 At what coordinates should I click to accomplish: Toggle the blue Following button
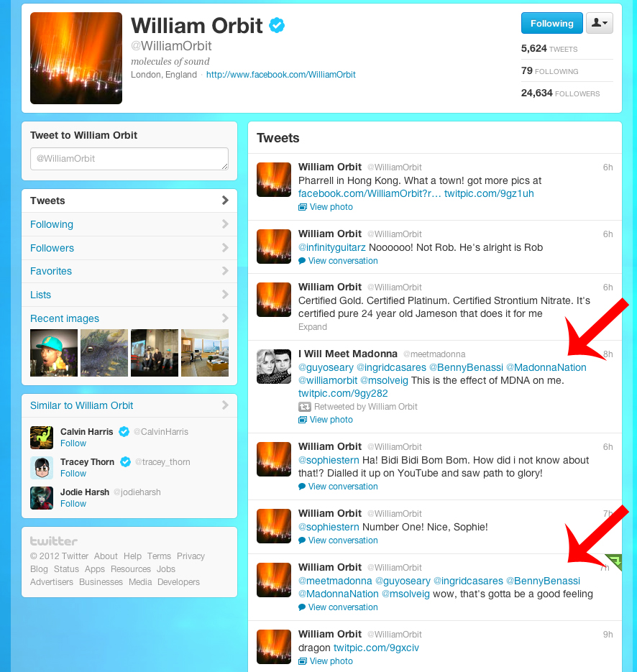click(x=551, y=23)
